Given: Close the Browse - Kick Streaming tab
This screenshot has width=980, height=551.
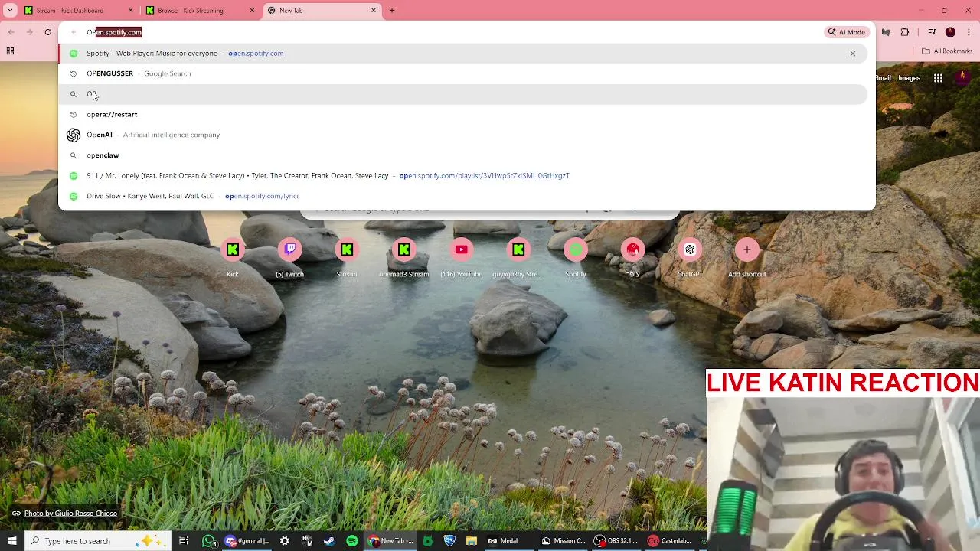Looking at the screenshot, I should [252, 11].
